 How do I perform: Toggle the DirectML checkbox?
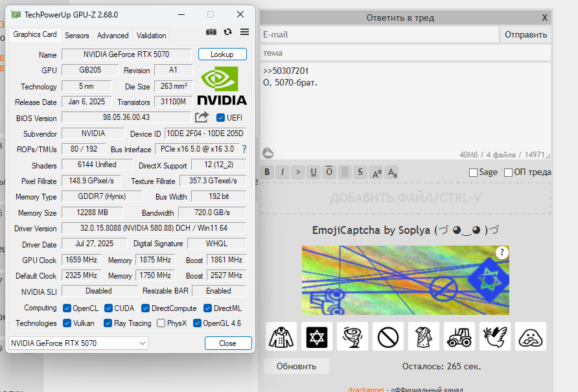207,308
